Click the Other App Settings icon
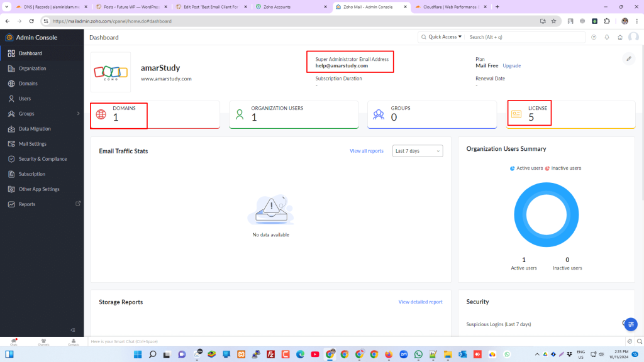The width and height of the screenshot is (644, 362). coord(11,189)
